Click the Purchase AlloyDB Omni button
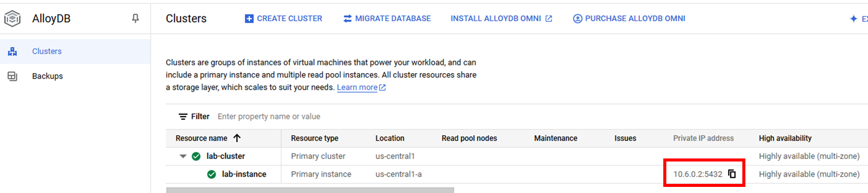The image size is (868, 193). click(629, 18)
